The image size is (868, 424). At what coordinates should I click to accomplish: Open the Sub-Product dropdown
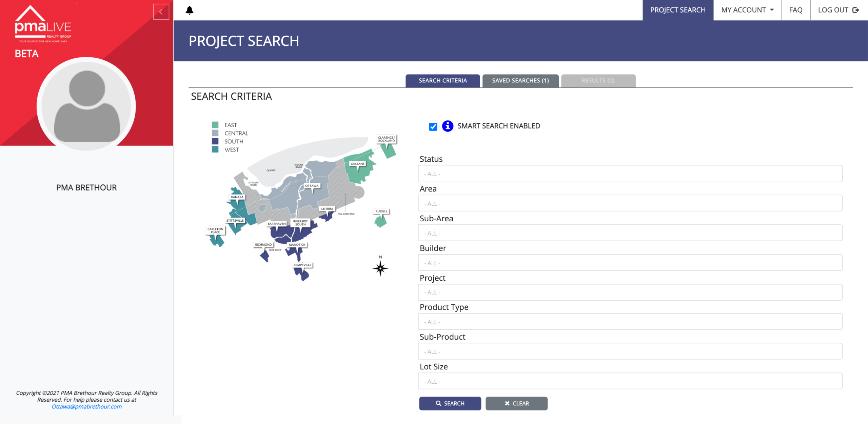click(630, 352)
